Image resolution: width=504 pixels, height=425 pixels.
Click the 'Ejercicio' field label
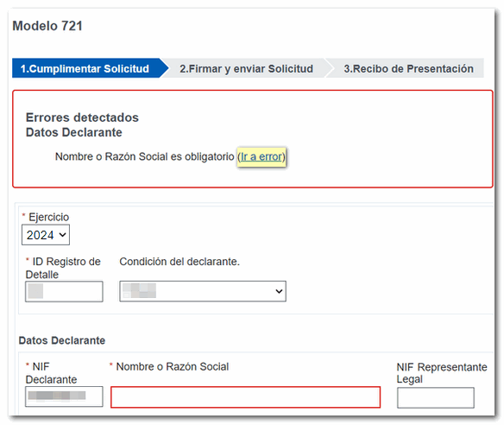coord(49,217)
